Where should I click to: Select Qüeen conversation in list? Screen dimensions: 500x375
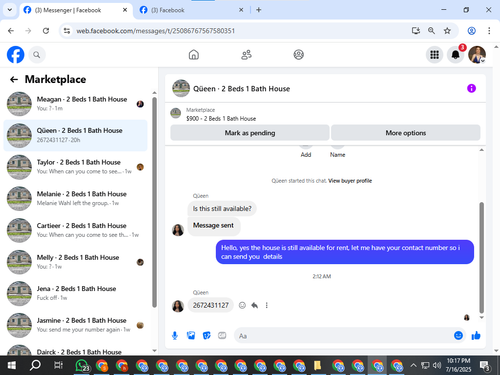75,135
